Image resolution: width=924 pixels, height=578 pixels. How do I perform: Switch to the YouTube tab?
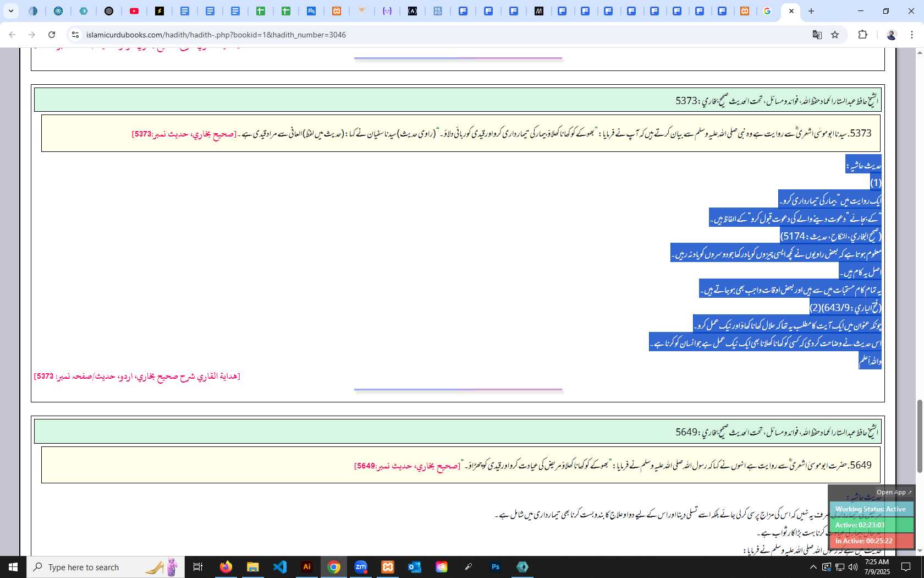point(134,11)
